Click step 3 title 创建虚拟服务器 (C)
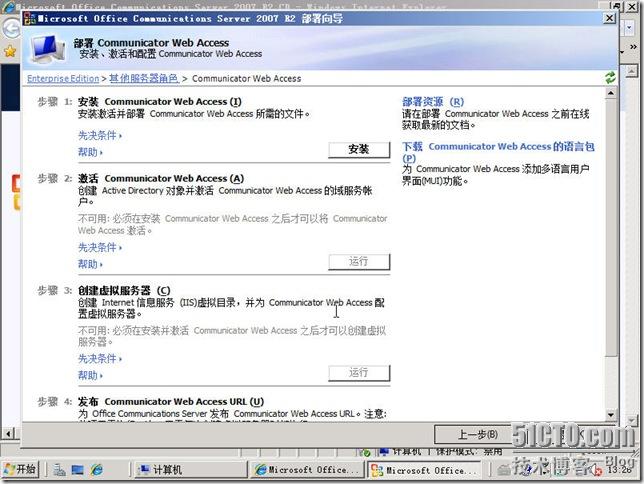 [x=124, y=290]
